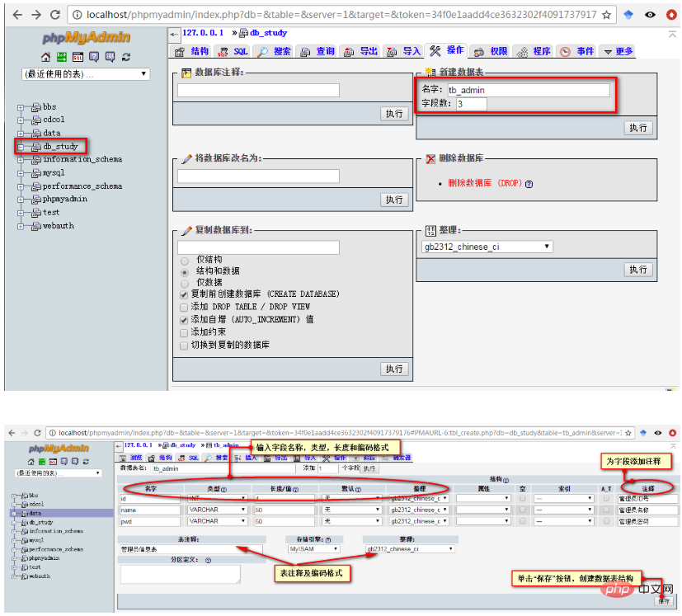This screenshot has height=616, width=682.
Task: Open the MySQL docs icon in upper sidebar
Action: tap(110, 57)
